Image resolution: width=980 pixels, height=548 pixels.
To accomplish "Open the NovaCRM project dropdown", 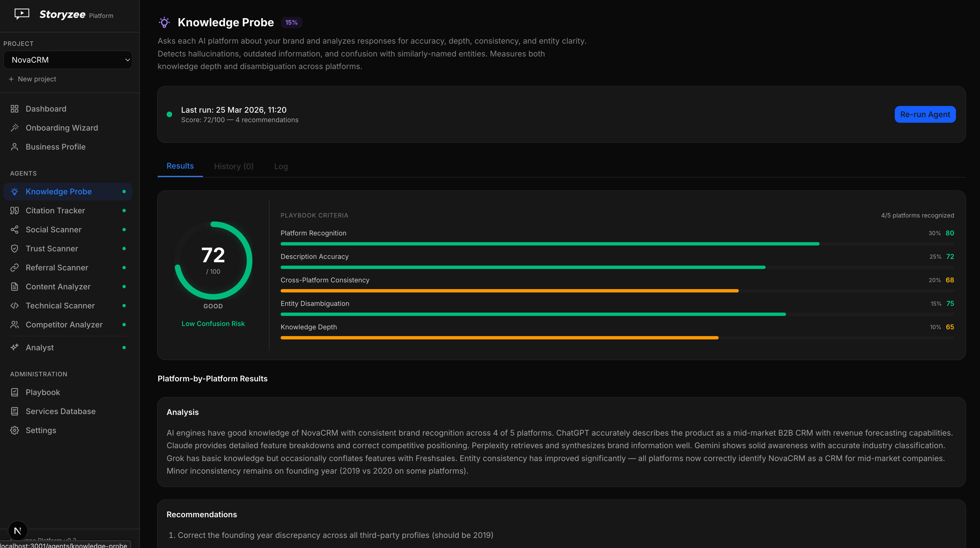I will pos(68,60).
